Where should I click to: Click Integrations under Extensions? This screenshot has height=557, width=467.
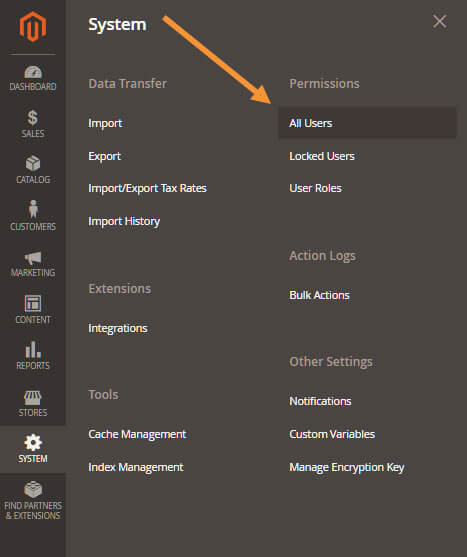(x=118, y=328)
